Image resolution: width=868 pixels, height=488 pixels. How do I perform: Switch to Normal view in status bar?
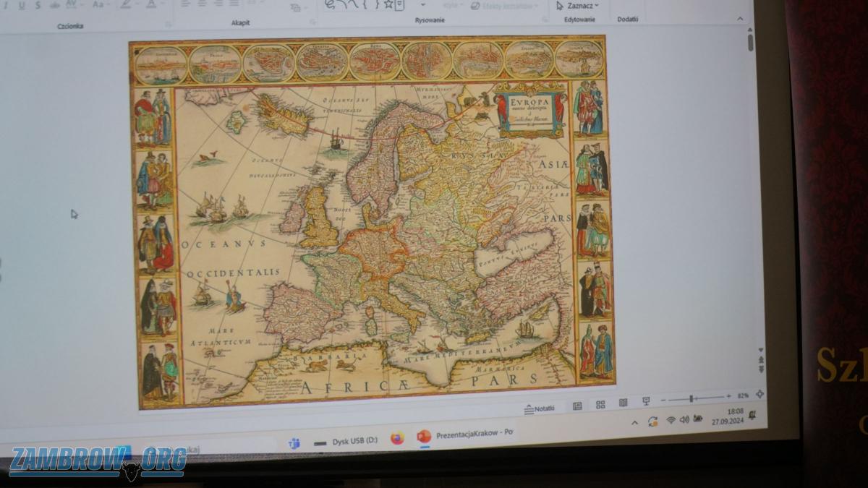coord(576,406)
